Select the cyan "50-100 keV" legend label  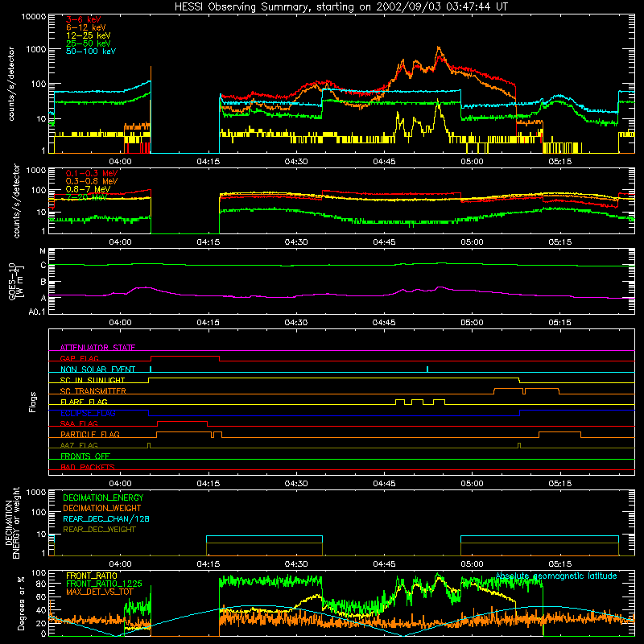pos(91,51)
